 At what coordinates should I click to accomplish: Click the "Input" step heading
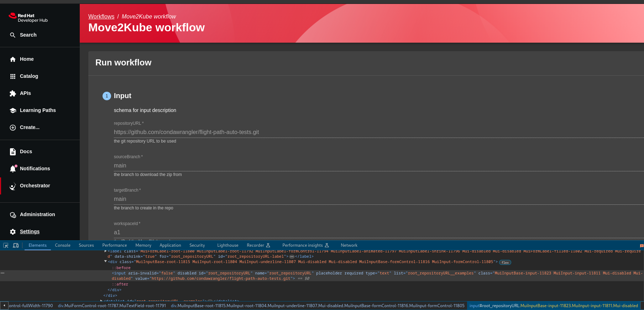122,96
